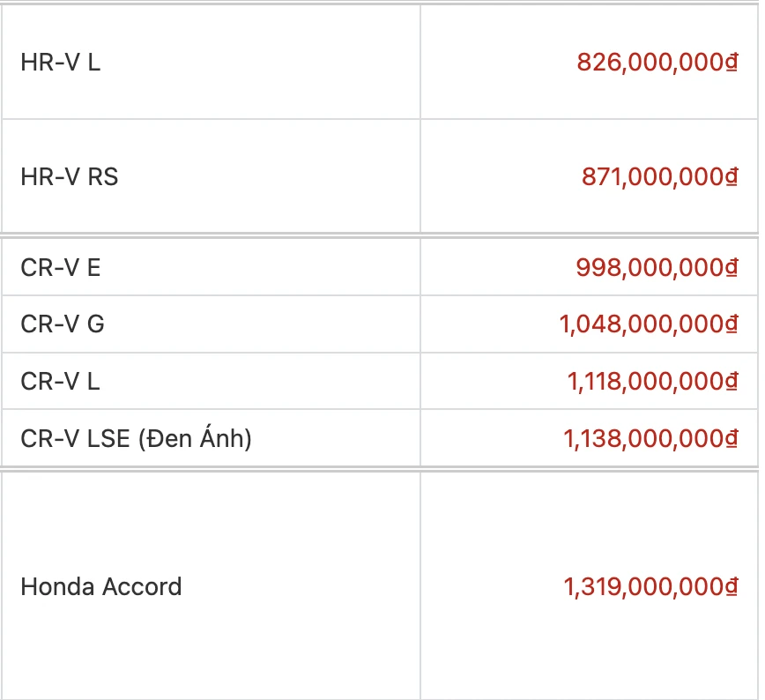Screen dimensions: 765x700
Task: Click the "(Đen Ánh)" text in parentheses
Action: 195,438
